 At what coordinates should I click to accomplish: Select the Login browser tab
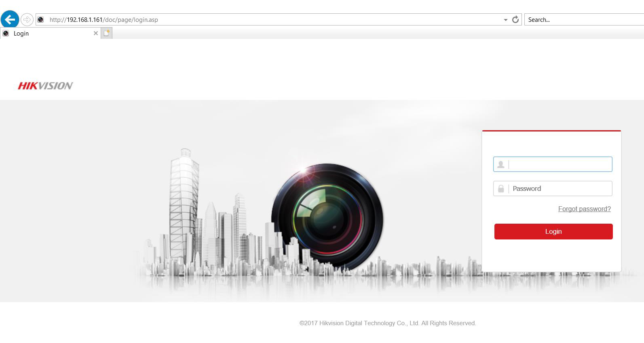[50, 34]
